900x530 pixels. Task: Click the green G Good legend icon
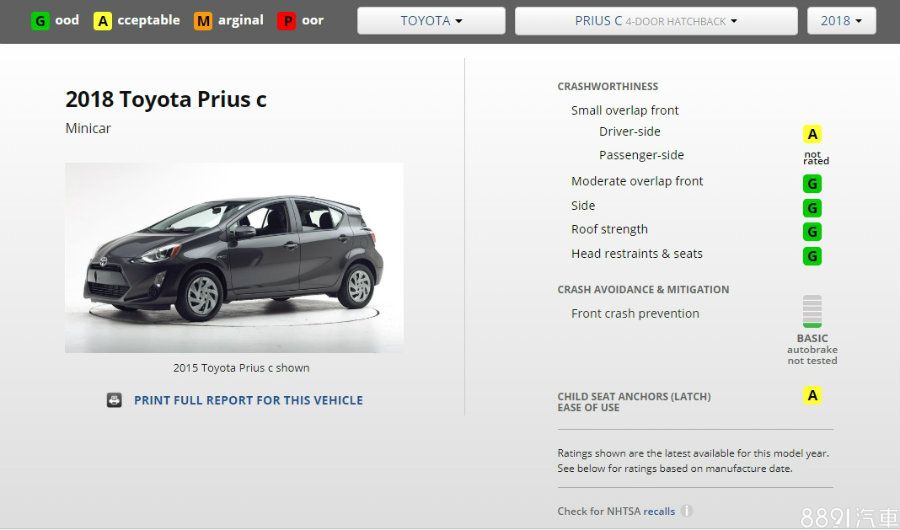tap(40, 21)
